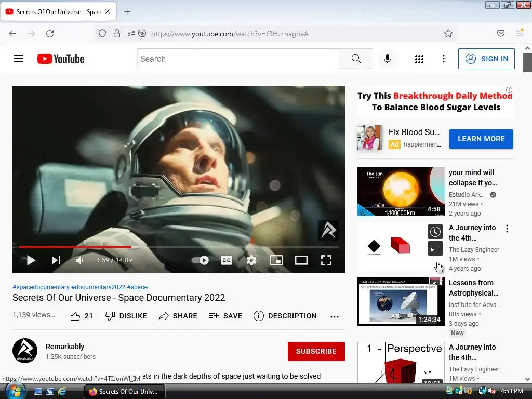The height and width of the screenshot is (399, 532).
Task: Open the Windows Start menu
Action: [x=15, y=391]
